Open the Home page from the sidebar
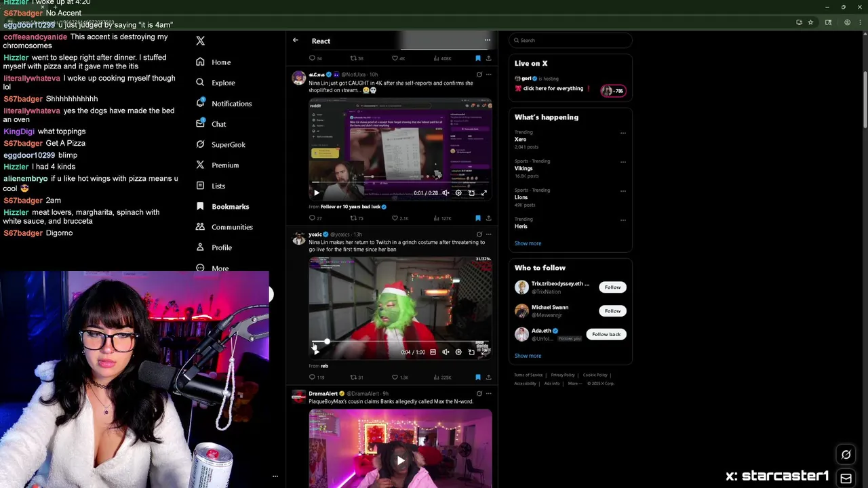This screenshot has height=488, width=868. [214, 62]
